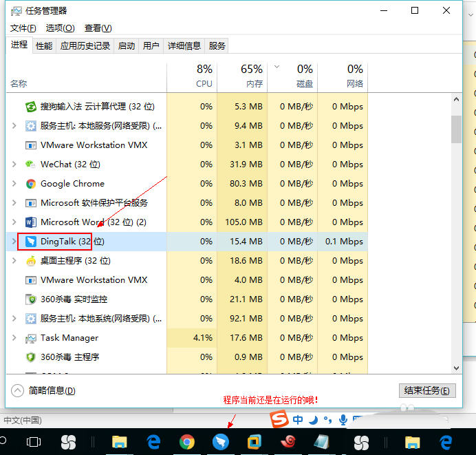Click the microphone icon on the Sogou IME bar
Screen dimensions: 476x455
coord(343,420)
